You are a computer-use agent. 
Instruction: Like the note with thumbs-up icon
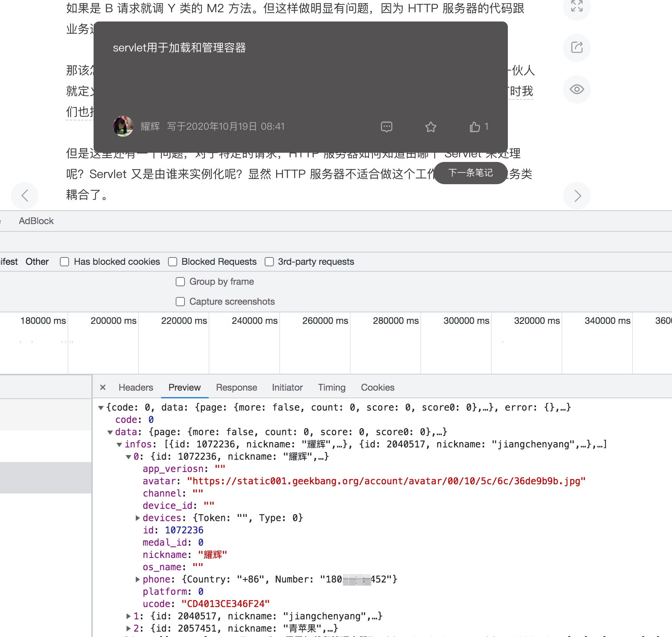click(475, 127)
